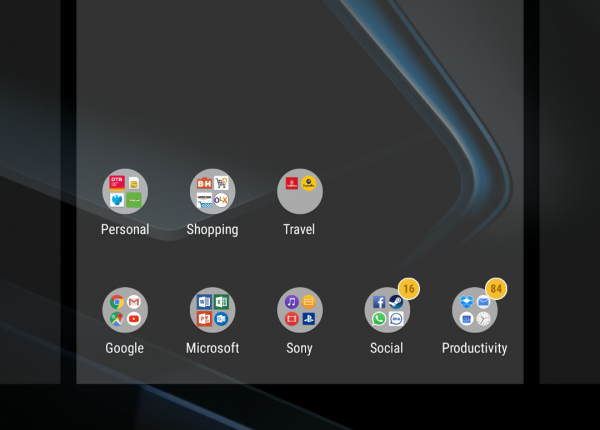
Task: Tap the Productivity badge showing 84
Action: pos(496,288)
